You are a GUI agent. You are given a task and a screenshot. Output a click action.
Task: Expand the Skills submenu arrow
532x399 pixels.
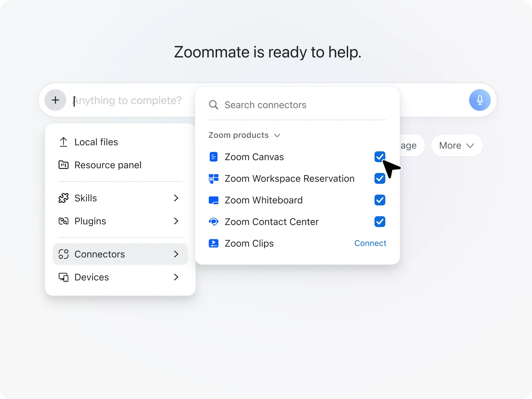tap(176, 198)
